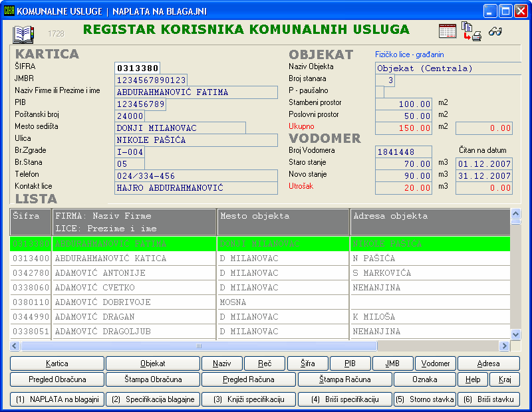The width and height of the screenshot is (532, 412).
Task: Click the copy-to-printer icon
Action: point(471,31)
